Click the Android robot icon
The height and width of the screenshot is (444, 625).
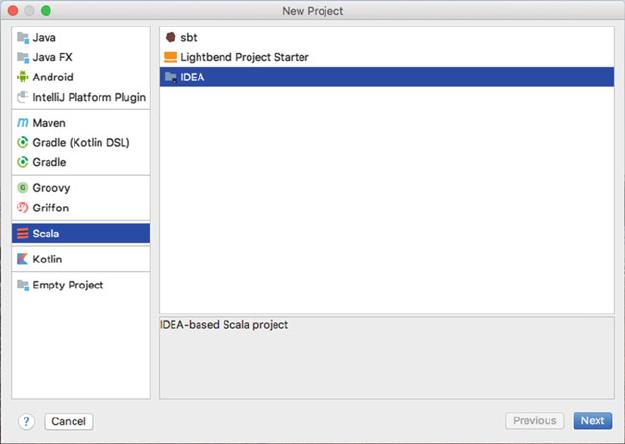tap(23, 77)
